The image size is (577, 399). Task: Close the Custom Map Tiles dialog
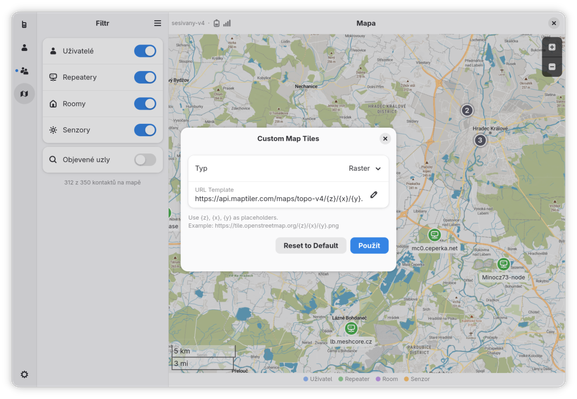(385, 139)
